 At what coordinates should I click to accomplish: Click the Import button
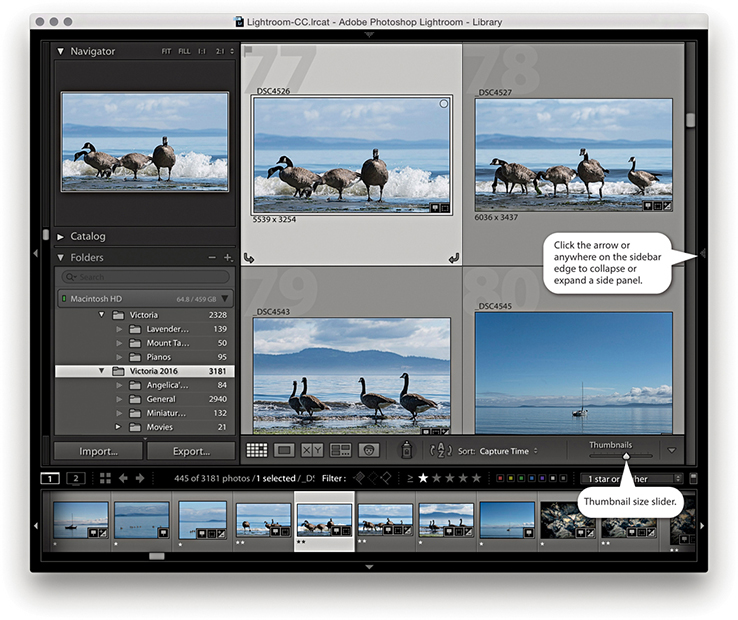tap(99, 451)
